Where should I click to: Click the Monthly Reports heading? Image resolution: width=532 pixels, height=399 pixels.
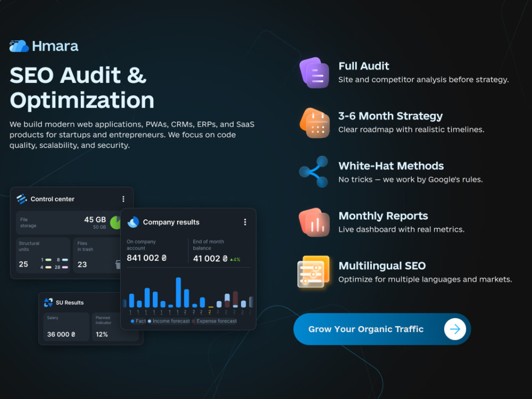tap(384, 216)
